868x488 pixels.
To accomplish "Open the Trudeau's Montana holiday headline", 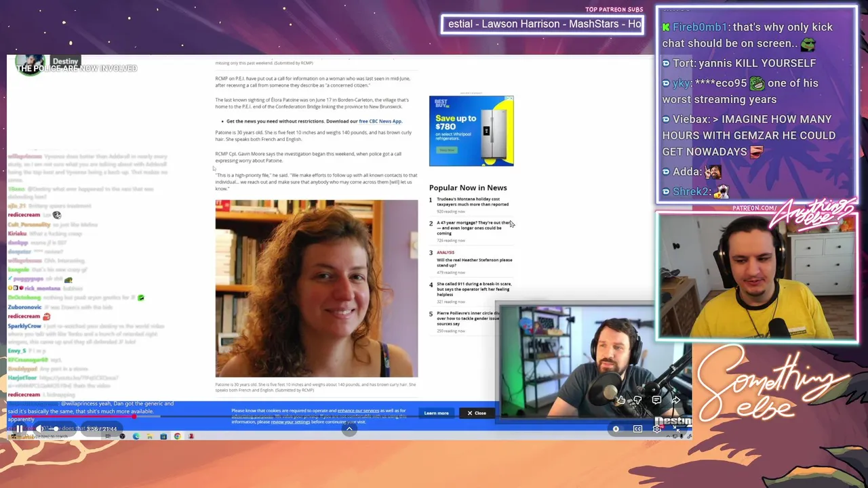I will point(473,201).
